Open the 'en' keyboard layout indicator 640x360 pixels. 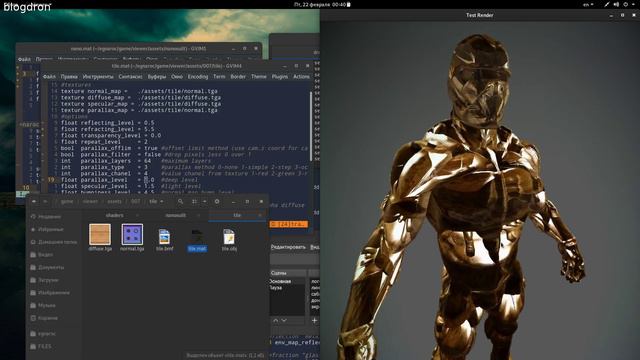tap(588, 4)
